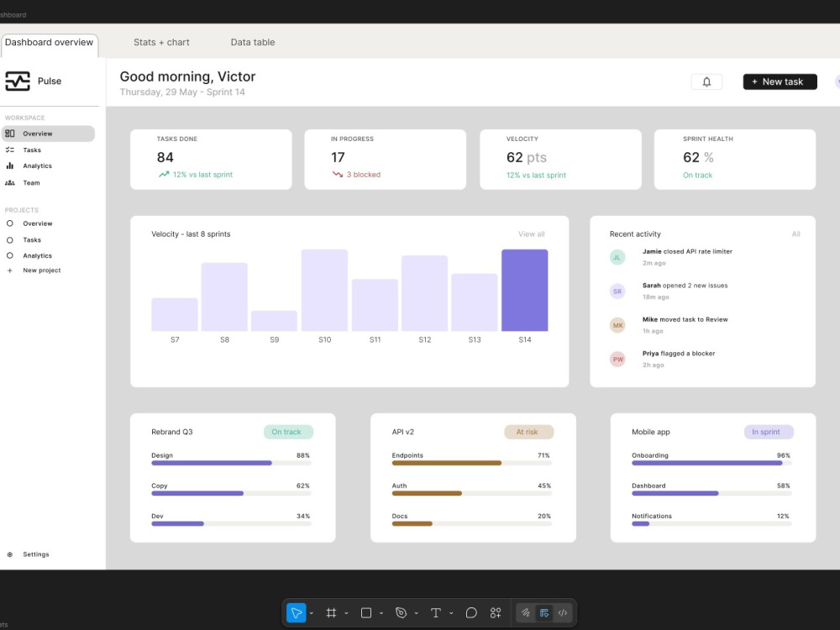840x630 pixels.
Task: Click the highlighted S14 velocity bar
Action: click(524, 291)
